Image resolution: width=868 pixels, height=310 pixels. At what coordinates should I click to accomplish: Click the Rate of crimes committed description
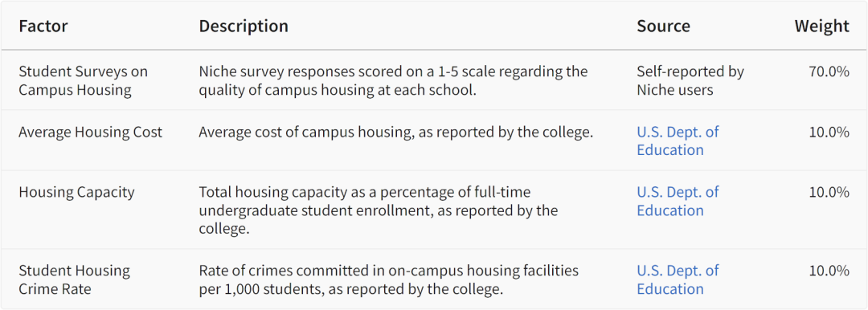(389, 279)
